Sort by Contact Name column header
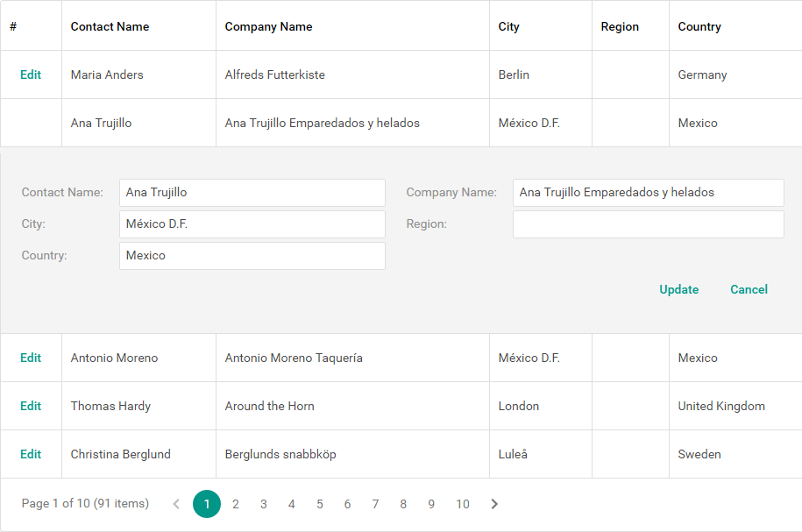 [x=110, y=26]
